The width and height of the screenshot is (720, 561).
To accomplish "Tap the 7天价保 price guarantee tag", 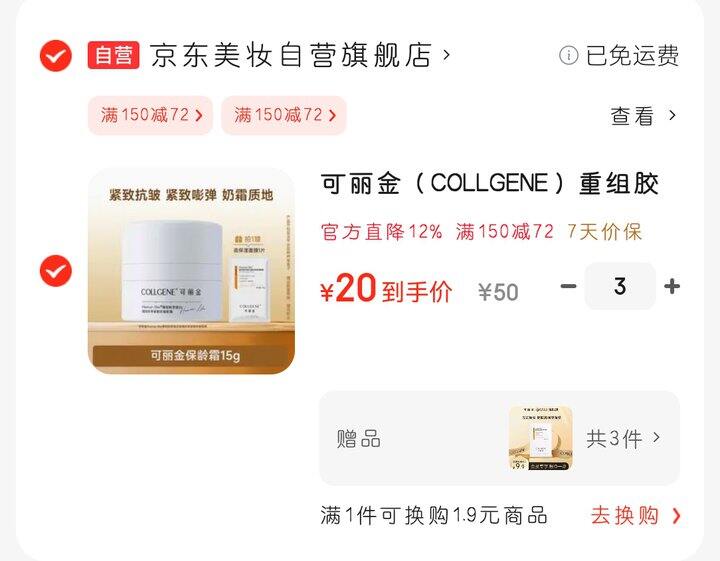I will [604, 232].
